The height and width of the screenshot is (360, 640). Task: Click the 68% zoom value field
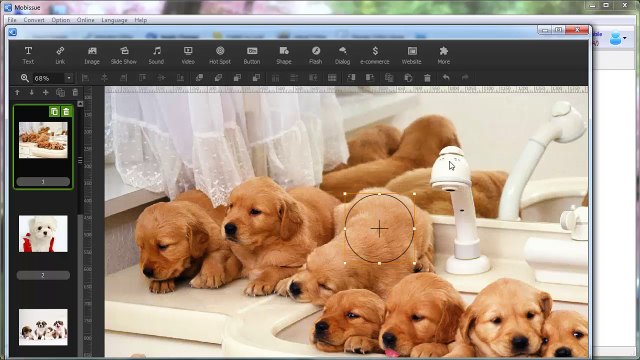[x=48, y=78]
